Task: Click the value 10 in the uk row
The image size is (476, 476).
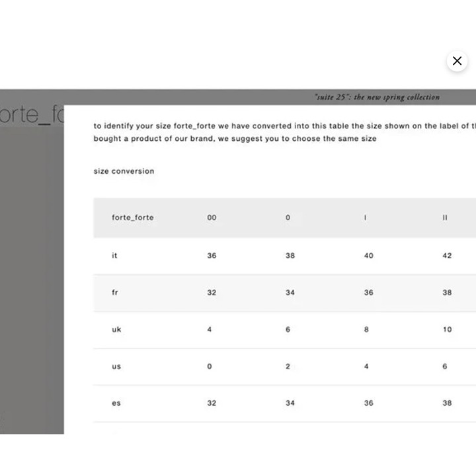Action: click(x=447, y=329)
